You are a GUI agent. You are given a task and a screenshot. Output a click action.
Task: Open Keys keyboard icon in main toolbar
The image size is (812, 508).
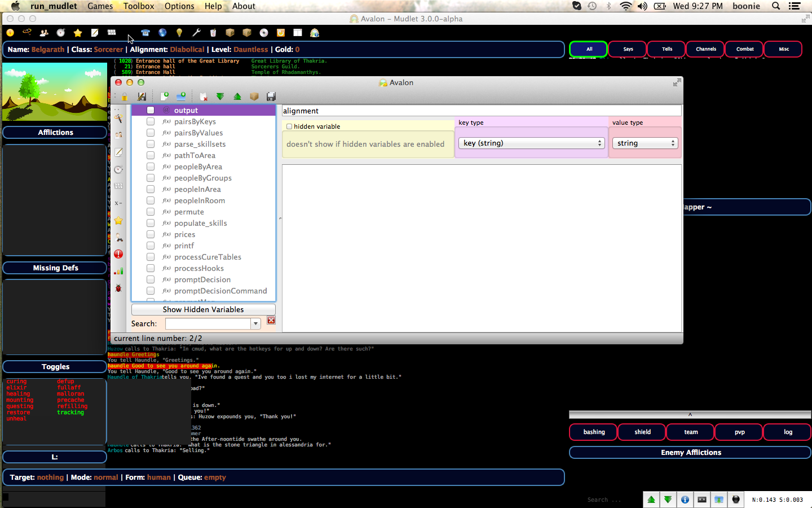click(x=112, y=33)
